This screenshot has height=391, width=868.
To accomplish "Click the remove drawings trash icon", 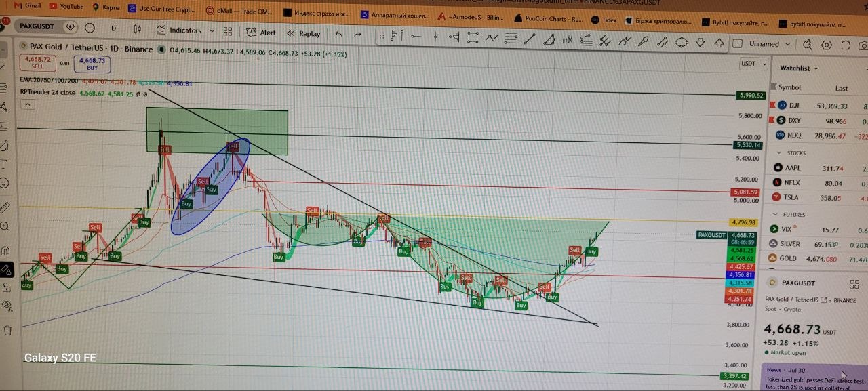I will 7,331.
